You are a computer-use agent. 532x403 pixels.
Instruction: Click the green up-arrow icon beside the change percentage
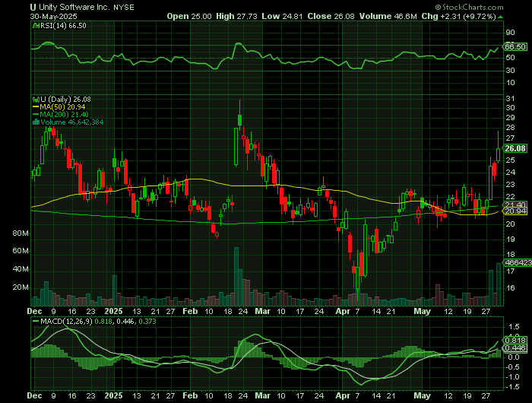click(x=501, y=17)
